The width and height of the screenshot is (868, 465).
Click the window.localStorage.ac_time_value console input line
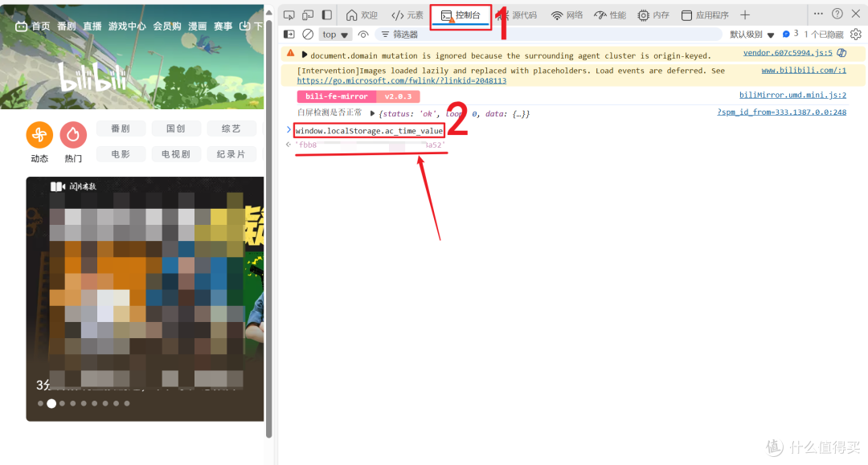pos(369,131)
